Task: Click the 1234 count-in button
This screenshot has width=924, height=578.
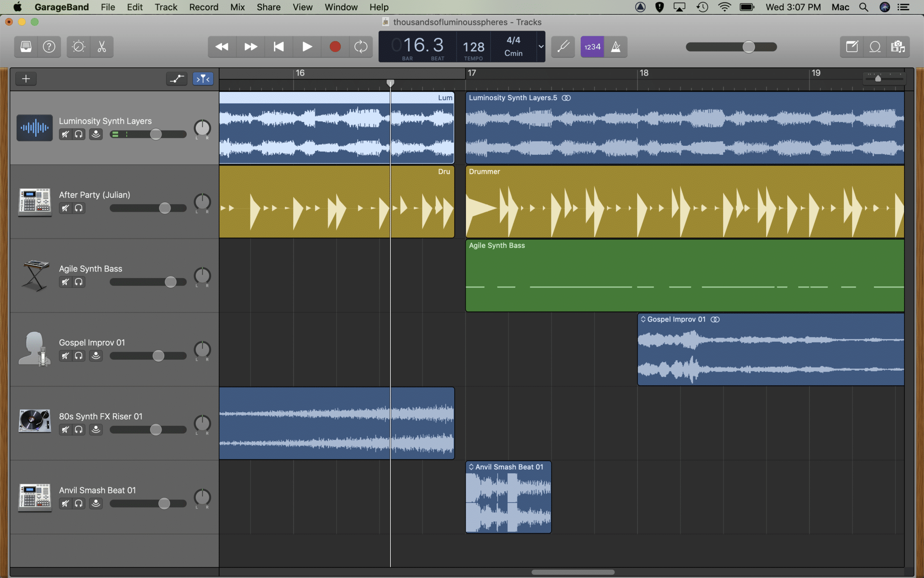Action: [x=592, y=47]
